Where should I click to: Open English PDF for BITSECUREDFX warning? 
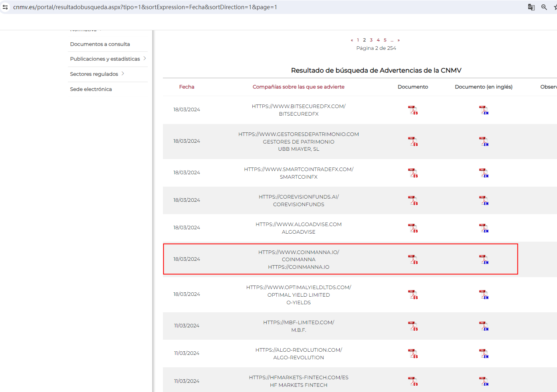click(x=484, y=110)
